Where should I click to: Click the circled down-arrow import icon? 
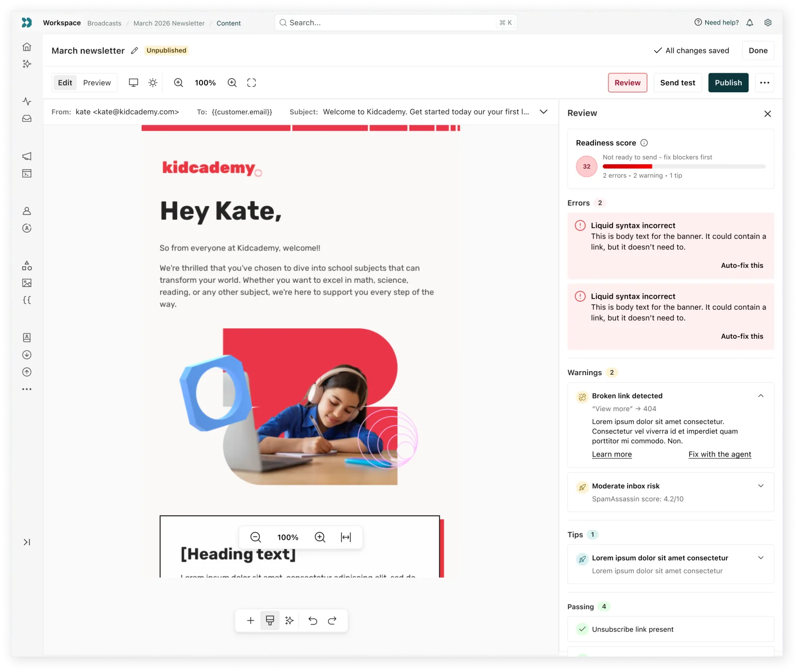(27, 355)
